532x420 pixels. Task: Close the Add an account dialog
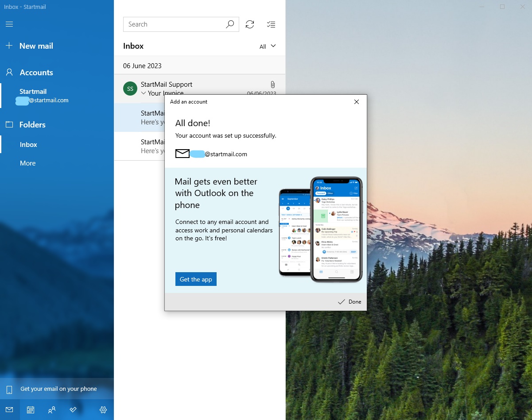click(x=357, y=102)
